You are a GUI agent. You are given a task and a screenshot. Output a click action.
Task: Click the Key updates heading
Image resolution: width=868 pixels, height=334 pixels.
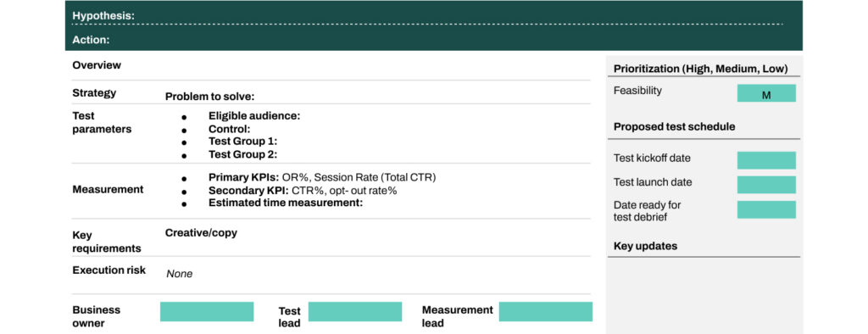(x=645, y=246)
